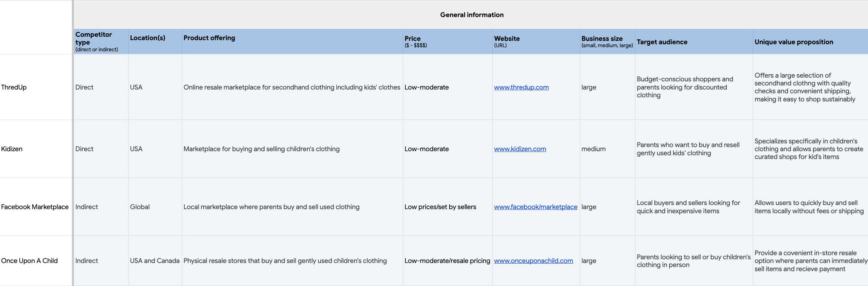Select Once Upon A Child's large cell
Image resolution: width=868 pixels, height=286 pixels.
pos(608,261)
